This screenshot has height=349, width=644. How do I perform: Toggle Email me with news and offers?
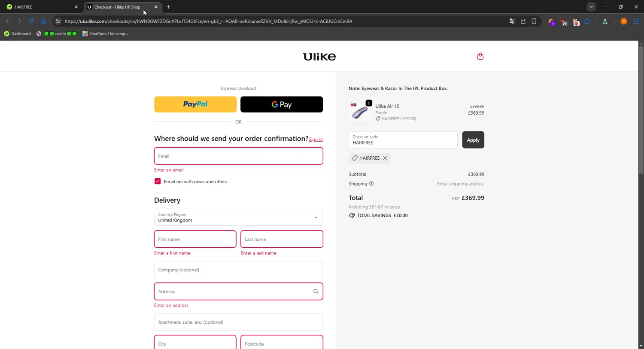(158, 181)
